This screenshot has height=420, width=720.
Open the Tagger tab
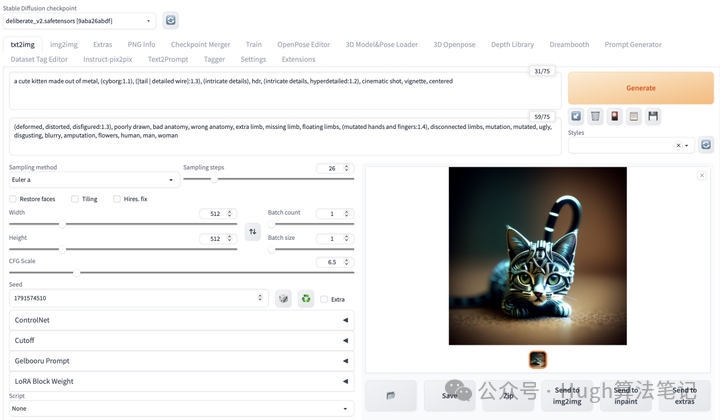214,59
